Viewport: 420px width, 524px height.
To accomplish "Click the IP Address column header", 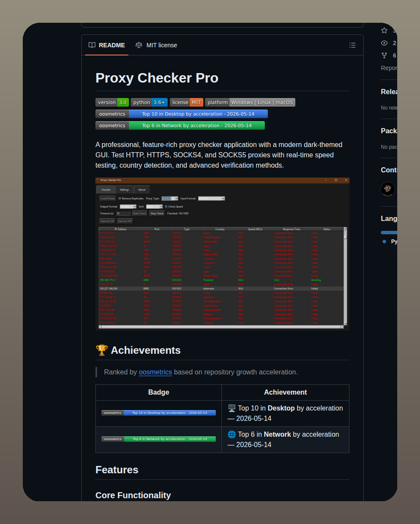I will pos(121,229).
